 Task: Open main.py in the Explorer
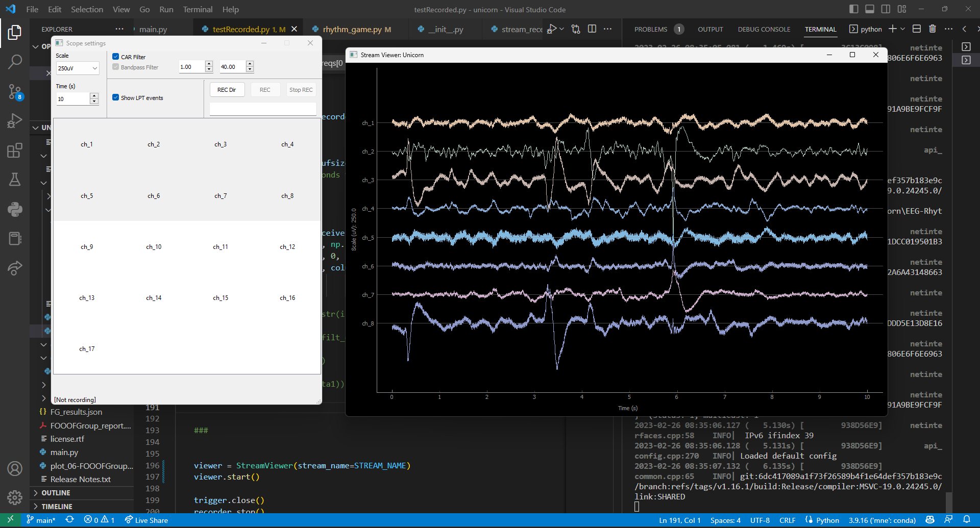pyautogui.click(x=64, y=452)
